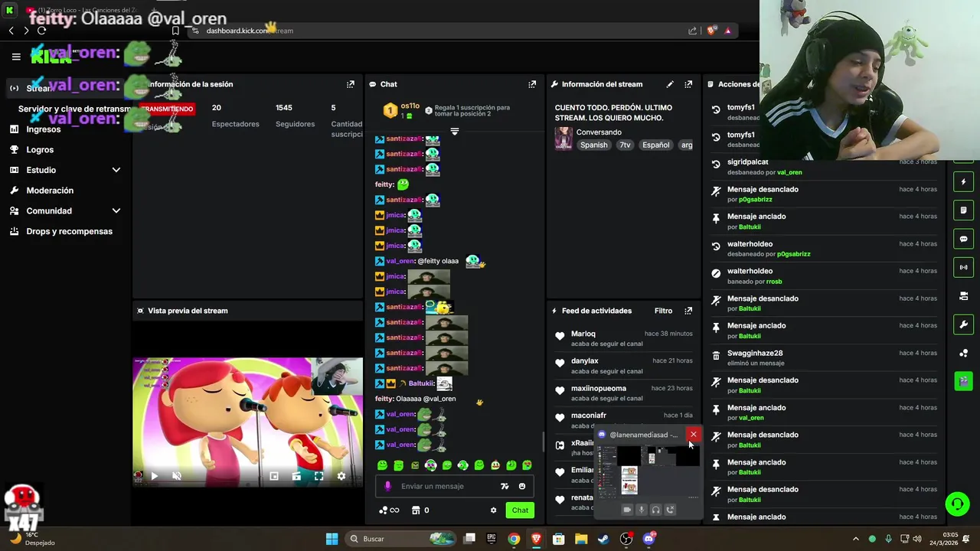
Task: Close the Discord call preview popup
Action: click(x=693, y=435)
